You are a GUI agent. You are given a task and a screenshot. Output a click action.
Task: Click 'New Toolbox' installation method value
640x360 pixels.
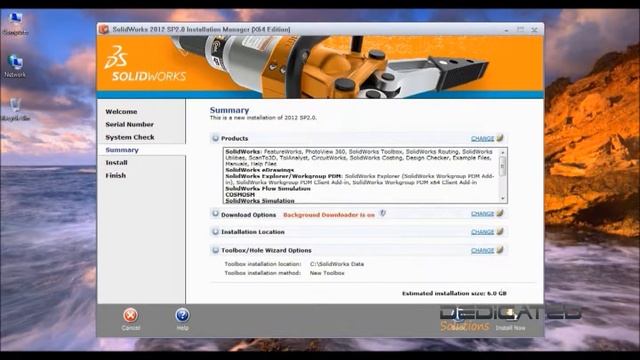327,273
